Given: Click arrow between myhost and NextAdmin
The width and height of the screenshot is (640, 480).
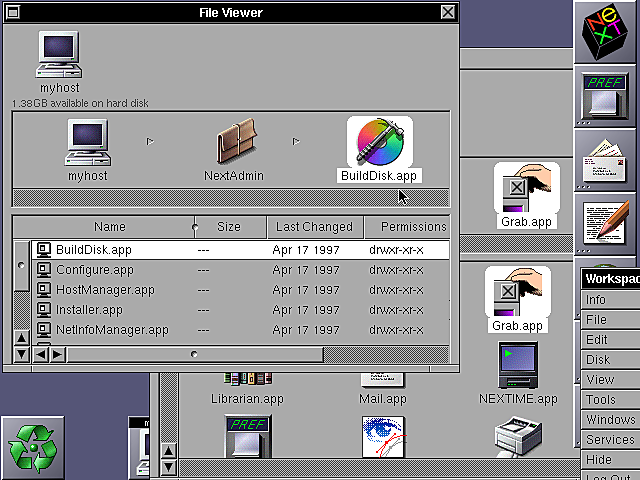Looking at the screenshot, I should 150,142.
